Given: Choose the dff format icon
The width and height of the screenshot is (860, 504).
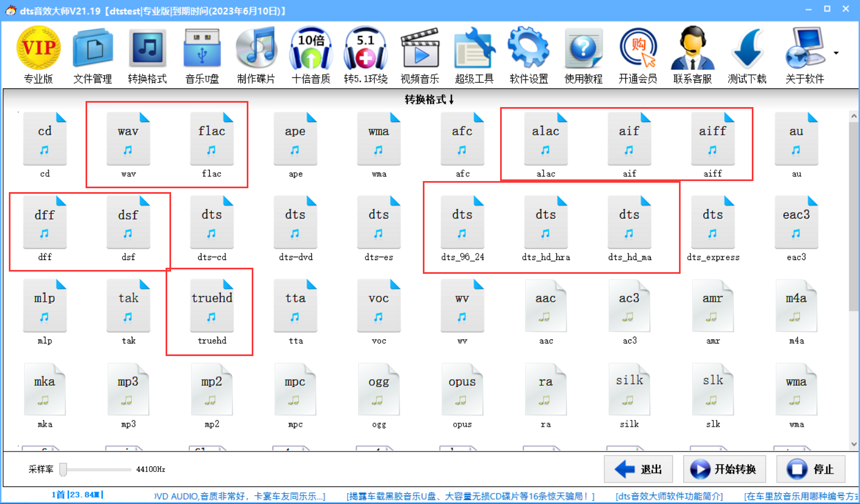Looking at the screenshot, I should click(45, 228).
